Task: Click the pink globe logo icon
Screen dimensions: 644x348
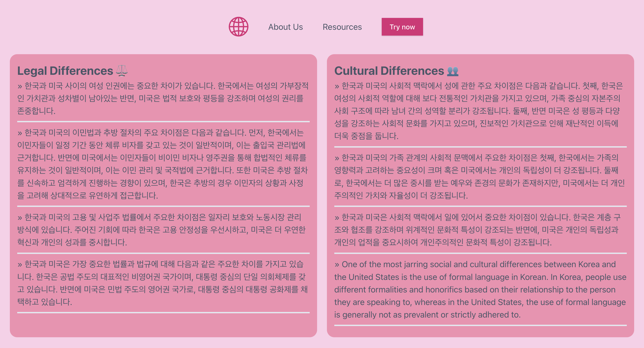Action: (238, 27)
